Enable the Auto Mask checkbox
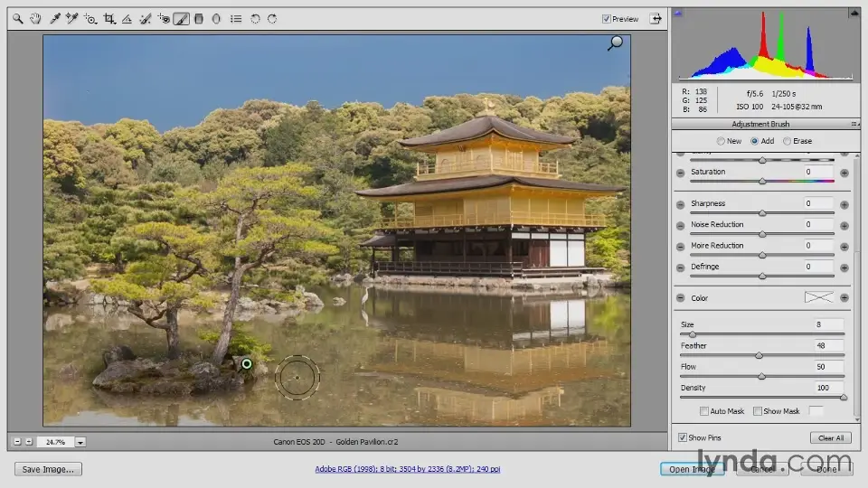868x488 pixels. (704, 411)
